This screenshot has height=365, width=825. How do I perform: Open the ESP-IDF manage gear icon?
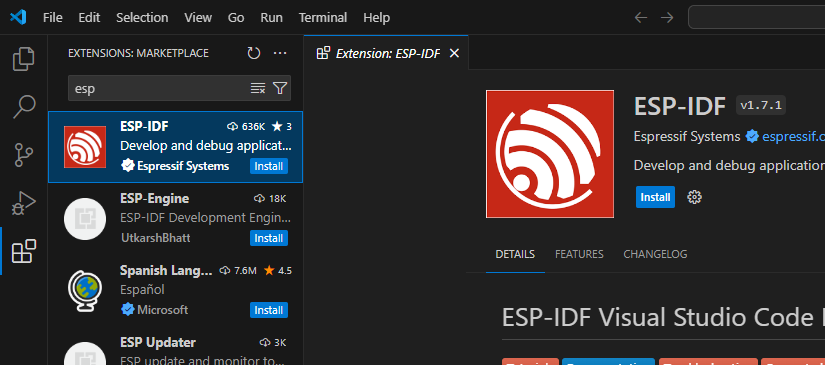(x=695, y=197)
